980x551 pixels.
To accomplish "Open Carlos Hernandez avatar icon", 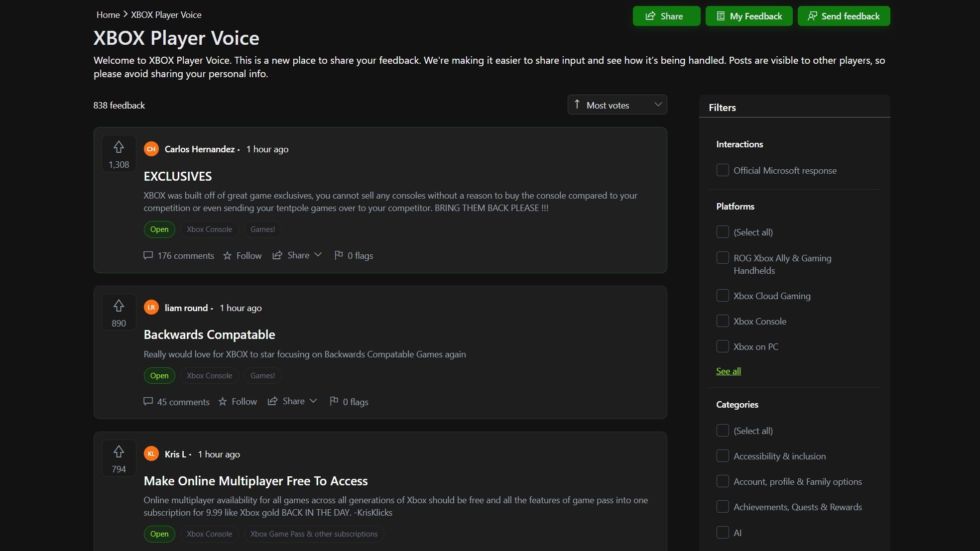I will pyautogui.click(x=151, y=149).
